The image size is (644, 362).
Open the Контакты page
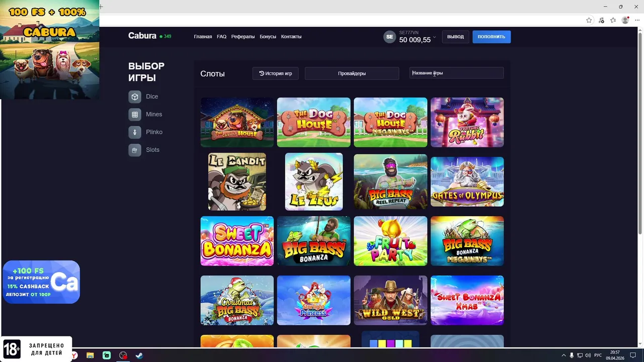click(291, 37)
